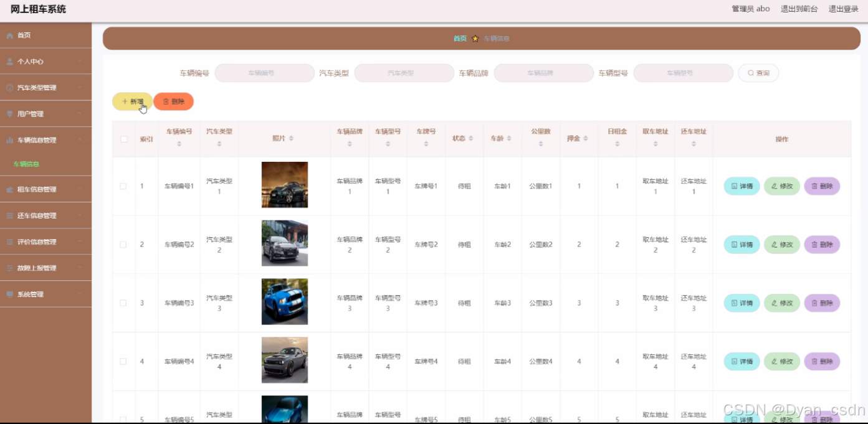Click purple 删除 for row 车辆编号3
868x424 pixels.
point(822,303)
